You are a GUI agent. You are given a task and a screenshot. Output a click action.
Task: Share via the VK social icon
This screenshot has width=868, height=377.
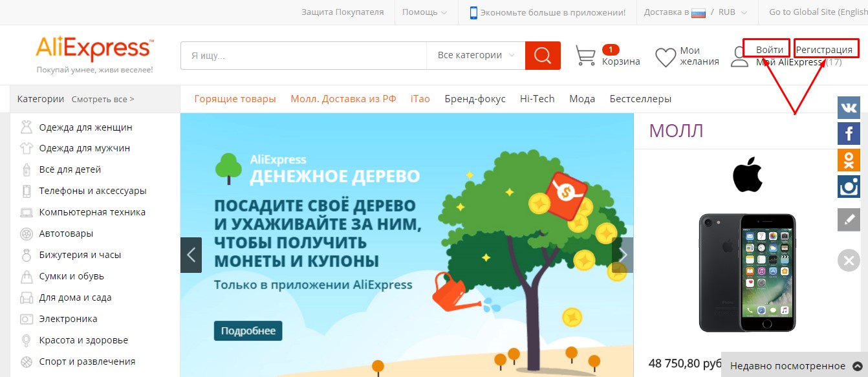point(849,107)
